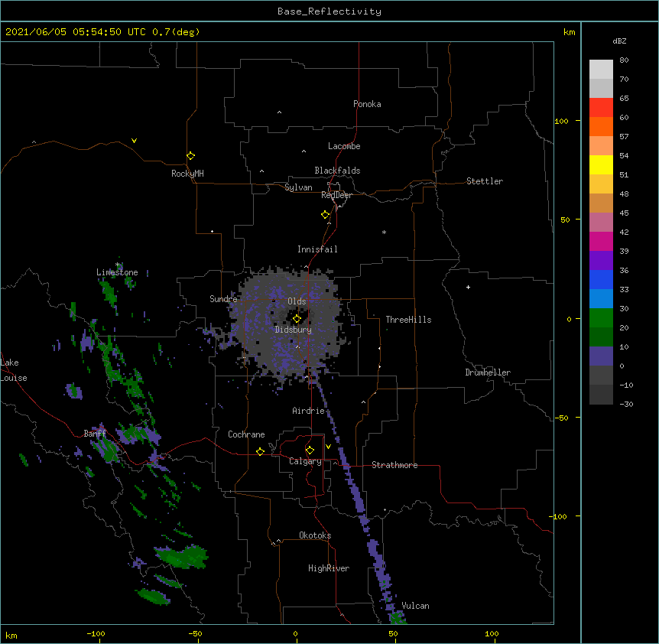Click the HighRiver label
The height and width of the screenshot is (644, 659).
pyautogui.click(x=329, y=568)
